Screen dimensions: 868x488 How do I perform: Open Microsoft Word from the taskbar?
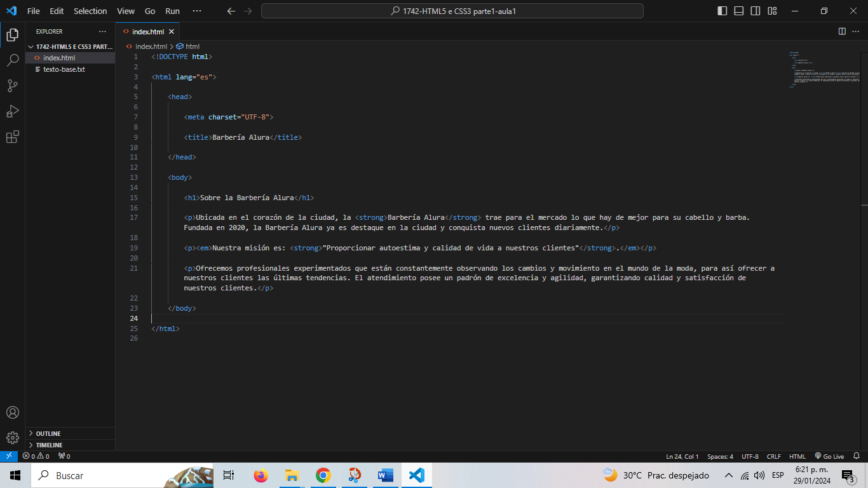point(385,475)
